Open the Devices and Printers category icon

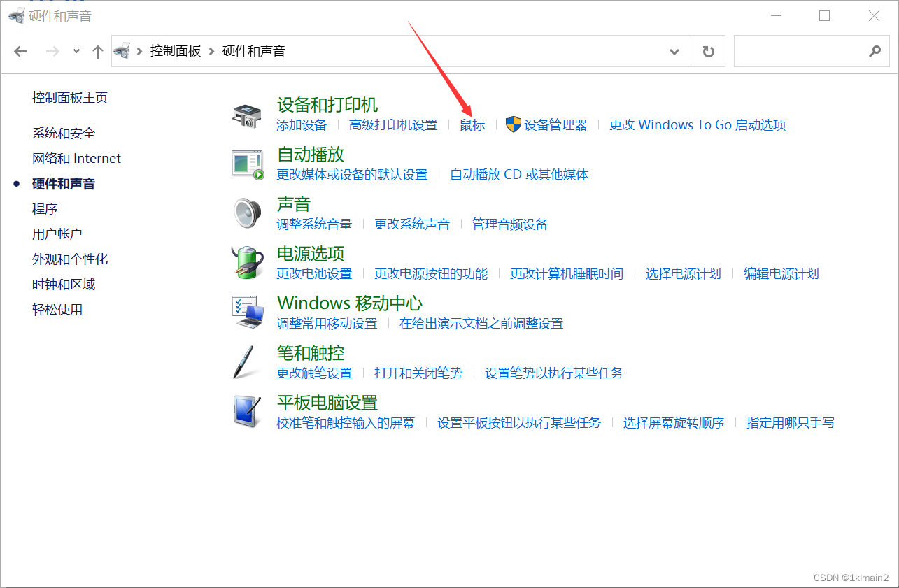click(246, 116)
